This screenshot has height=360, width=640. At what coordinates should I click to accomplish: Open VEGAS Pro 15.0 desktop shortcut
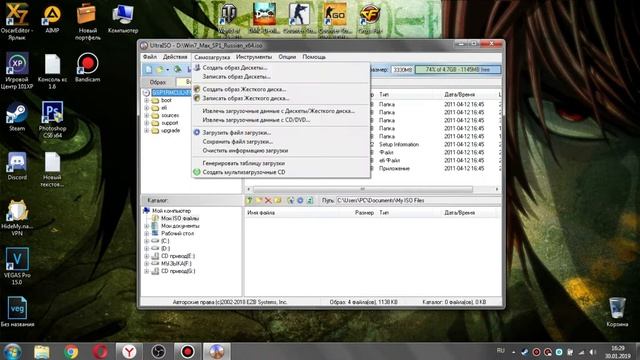coord(17,266)
